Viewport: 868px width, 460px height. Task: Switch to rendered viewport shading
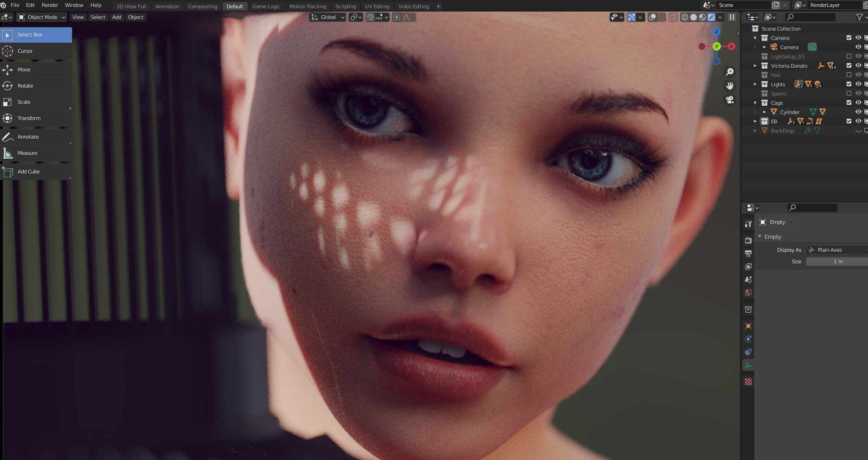click(x=711, y=17)
